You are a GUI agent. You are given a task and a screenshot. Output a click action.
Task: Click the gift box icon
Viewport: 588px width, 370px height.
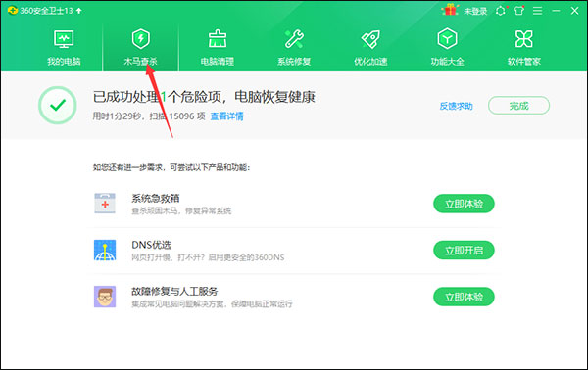point(450,10)
